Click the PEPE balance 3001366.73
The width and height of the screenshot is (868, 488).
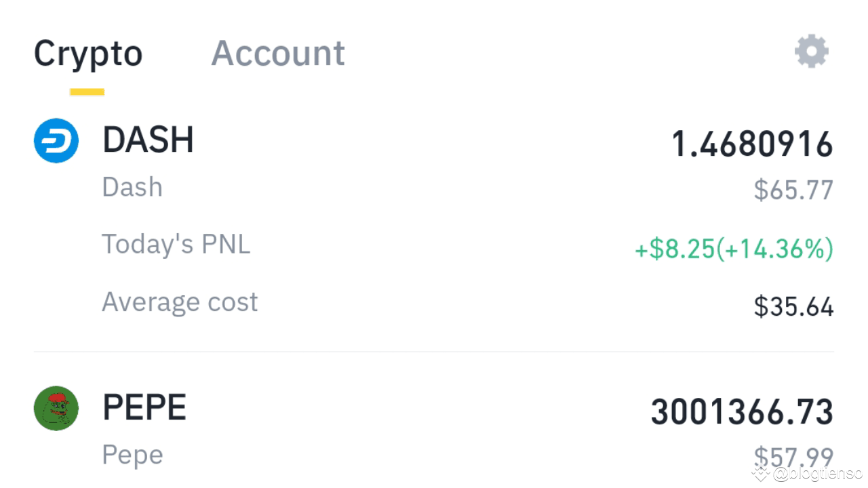click(741, 411)
